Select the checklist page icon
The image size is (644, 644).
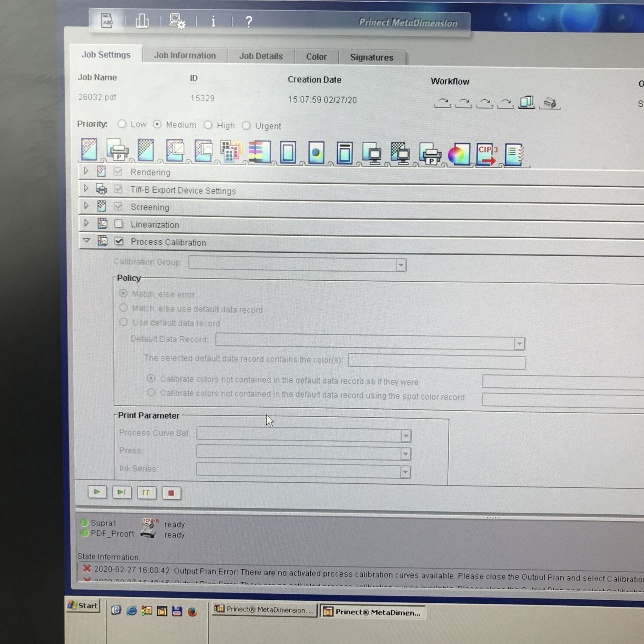click(x=515, y=155)
